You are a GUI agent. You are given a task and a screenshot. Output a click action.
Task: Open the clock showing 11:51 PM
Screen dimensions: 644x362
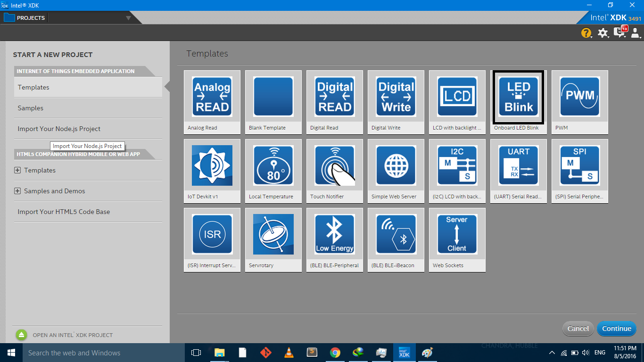[625, 353]
